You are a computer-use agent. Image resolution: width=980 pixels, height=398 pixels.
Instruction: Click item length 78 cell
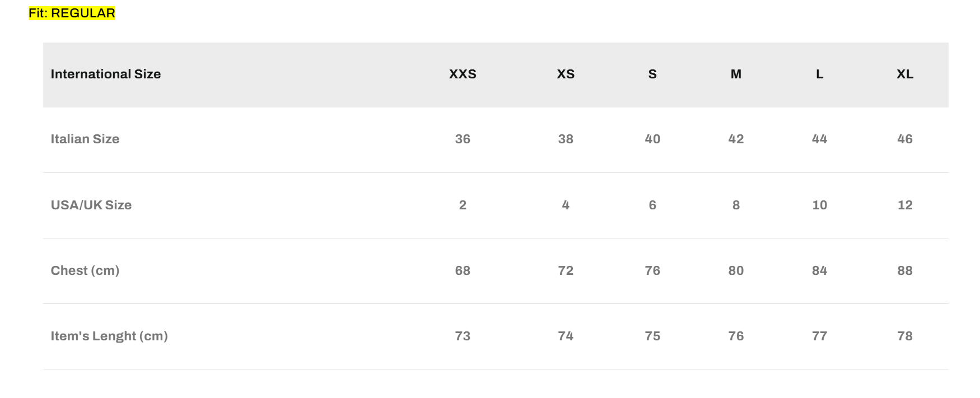pos(905,336)
